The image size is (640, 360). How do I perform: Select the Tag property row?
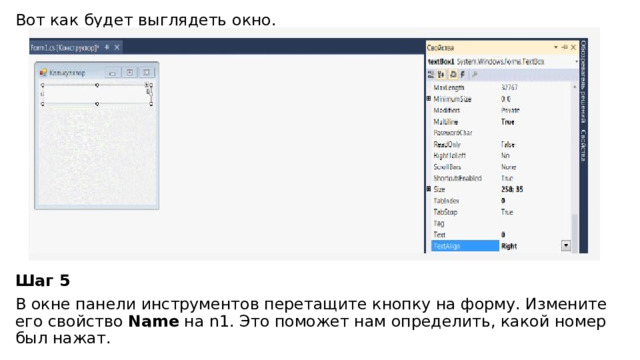click(x=502, y=223)
